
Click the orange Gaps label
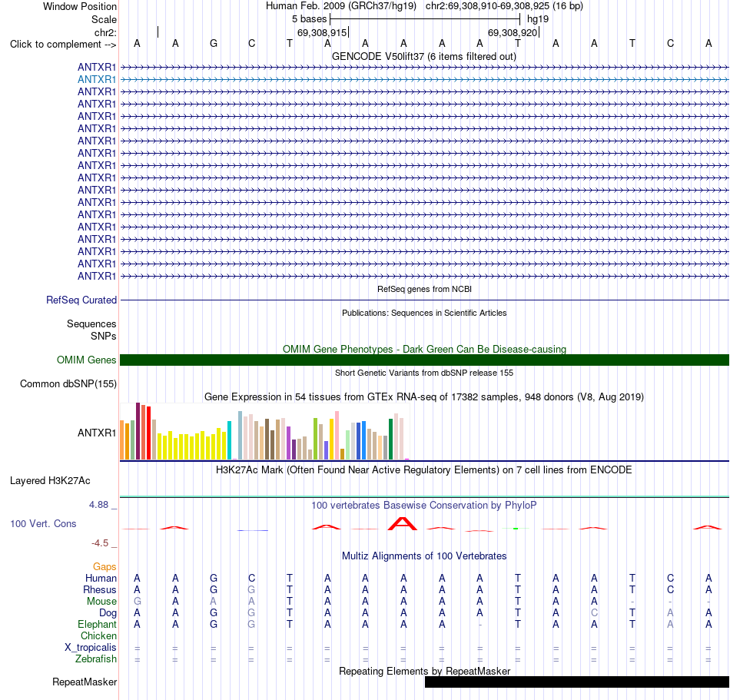pos(105,567)
